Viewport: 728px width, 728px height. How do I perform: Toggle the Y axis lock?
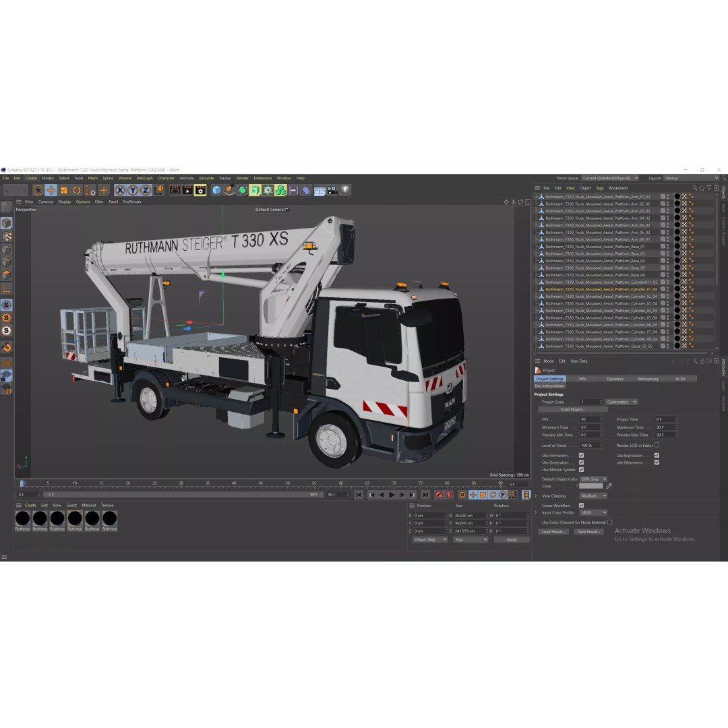133,190
